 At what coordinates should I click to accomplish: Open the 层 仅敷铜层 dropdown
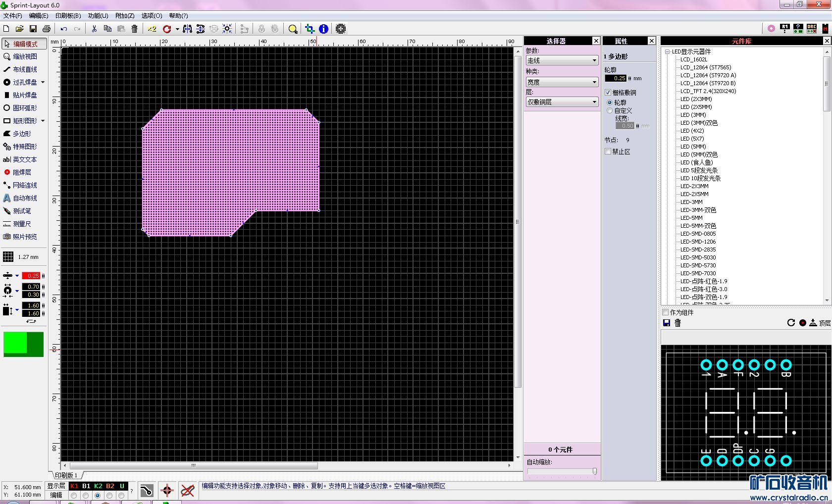[x=562, y=102]
